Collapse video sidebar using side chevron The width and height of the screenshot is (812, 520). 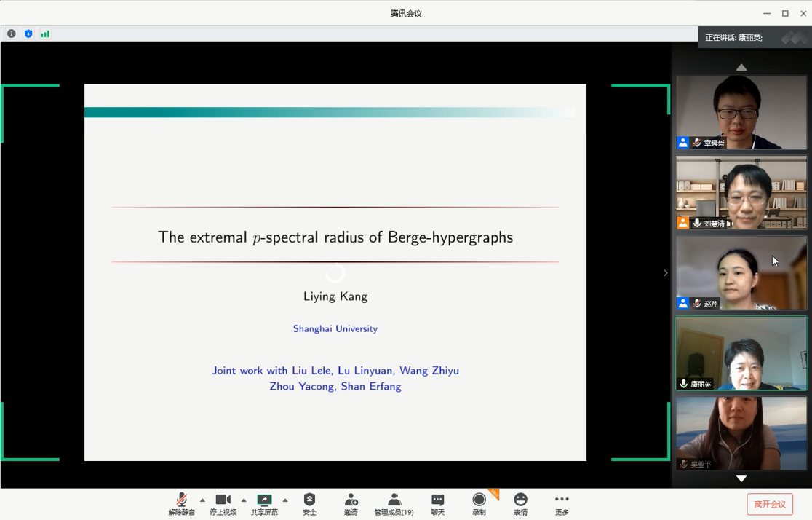click(x=665, y=273)
